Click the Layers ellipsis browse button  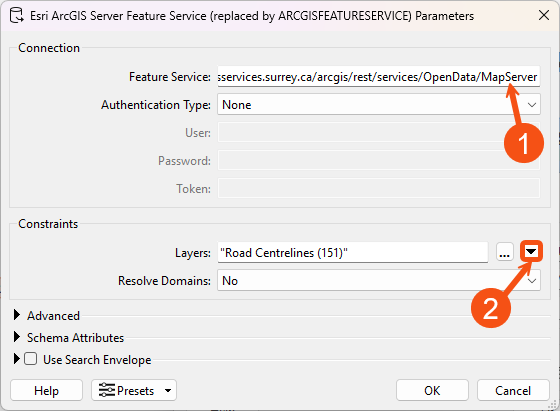(x=504, y=252)
